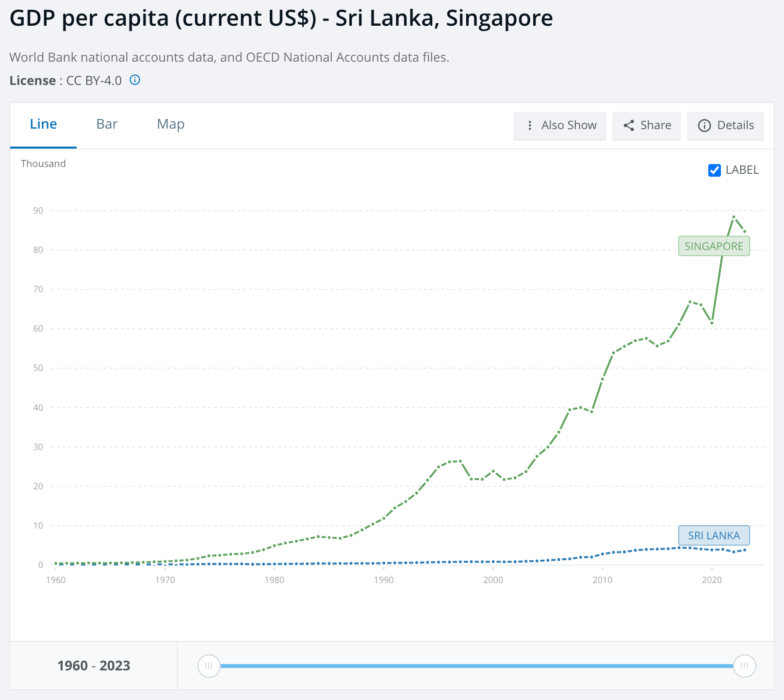The width and height of the screenshot is (784, 700).
Task: Uncheck the LABEL checkbox
Action: pos(714,170)
